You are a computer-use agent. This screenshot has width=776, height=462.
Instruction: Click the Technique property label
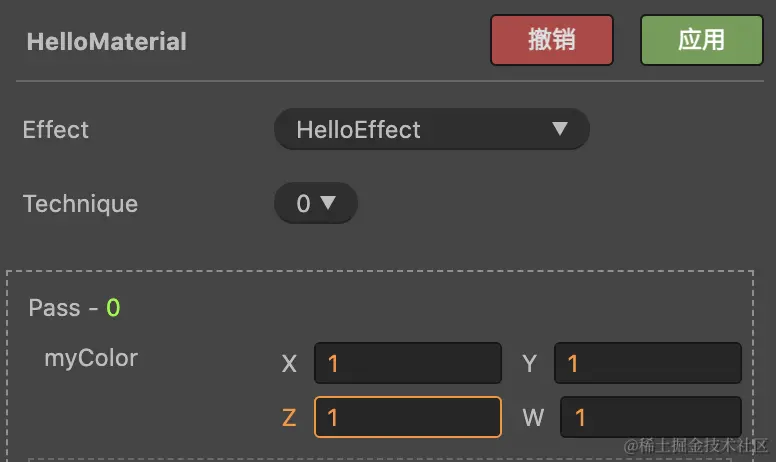point(80,204)
